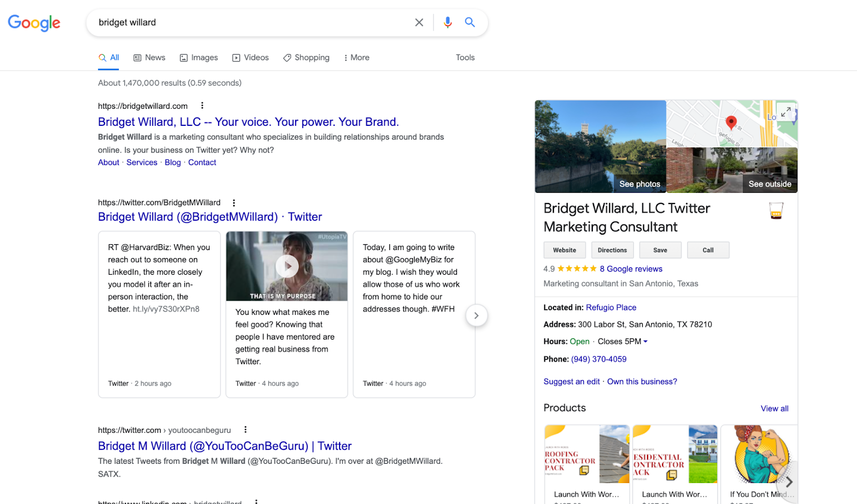
Task: Switch to the News tab
Action: click(x=149, y=57)
